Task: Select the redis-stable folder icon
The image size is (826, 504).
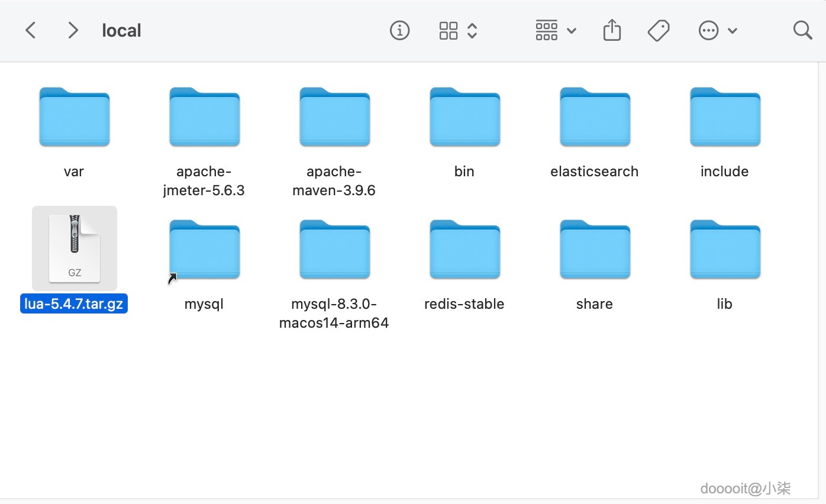Action: click(465, 249)
